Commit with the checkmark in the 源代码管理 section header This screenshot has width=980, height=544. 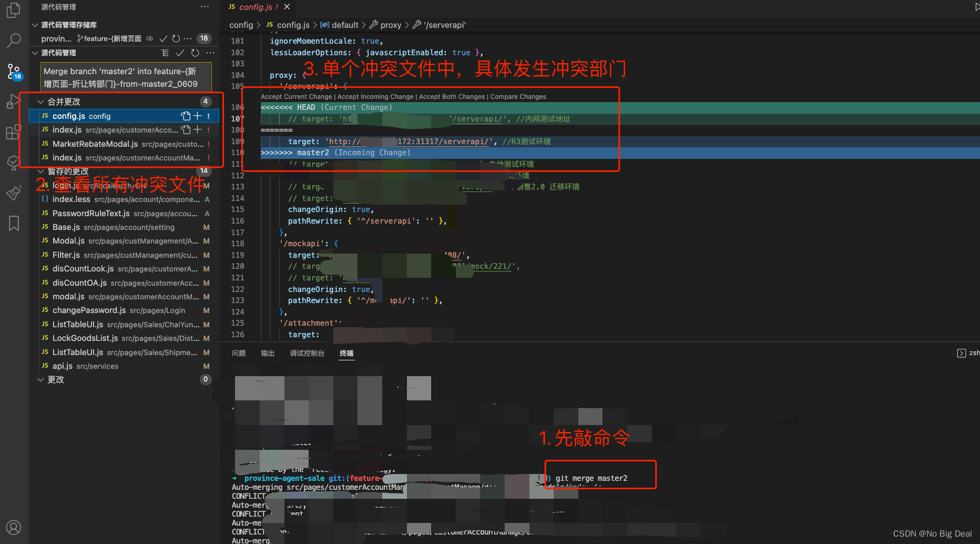point(180,53)
